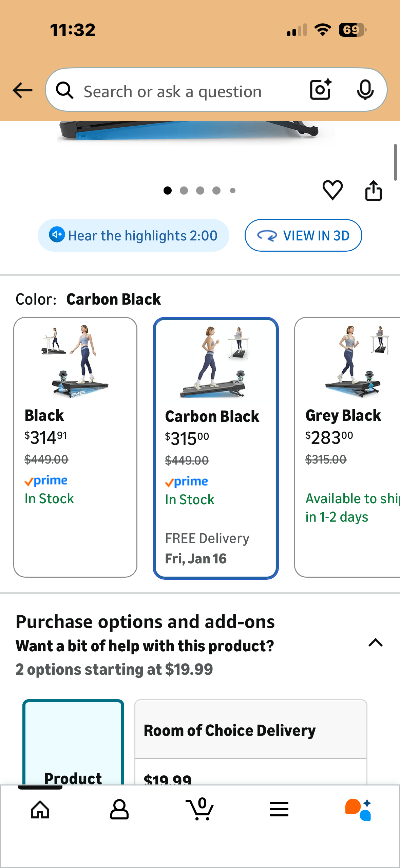Choose Room of Choice Delivery option

coord(251,730)
